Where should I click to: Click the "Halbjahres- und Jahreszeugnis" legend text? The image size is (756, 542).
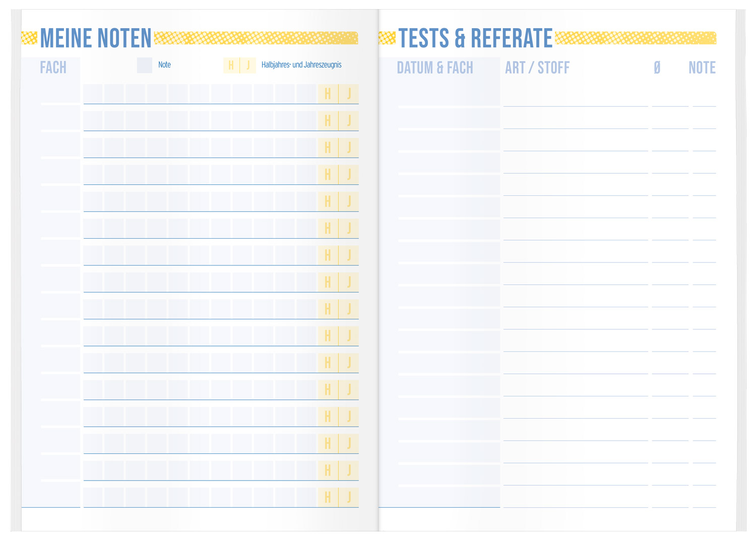(x=301, y=65)
